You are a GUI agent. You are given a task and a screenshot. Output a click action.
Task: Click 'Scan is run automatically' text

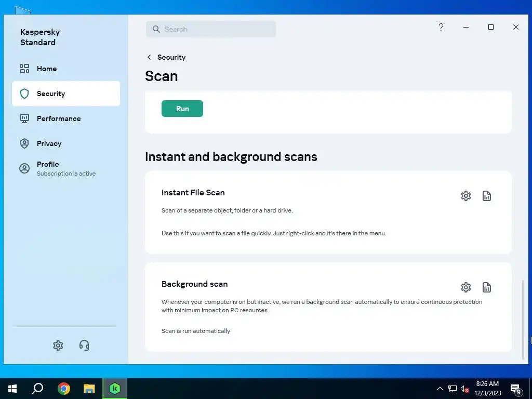pyautogui.click(x=196, y=331)
